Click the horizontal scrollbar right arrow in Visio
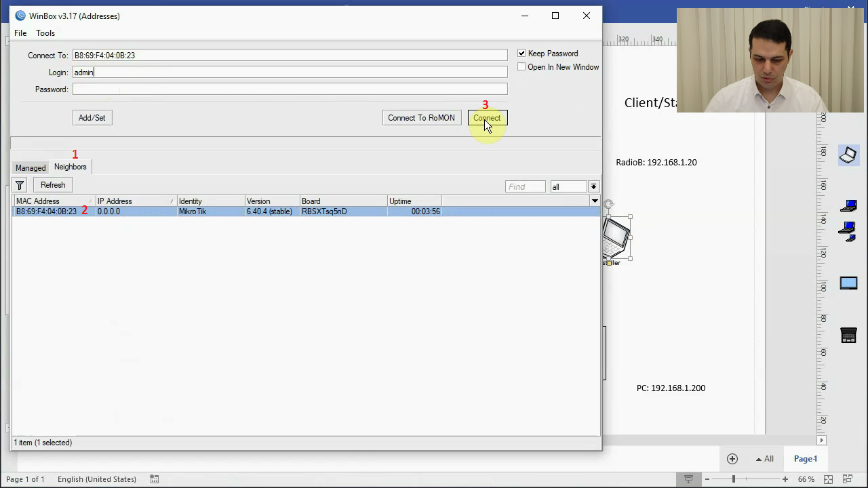The image size is (868, 488). [x=822, y=440]
